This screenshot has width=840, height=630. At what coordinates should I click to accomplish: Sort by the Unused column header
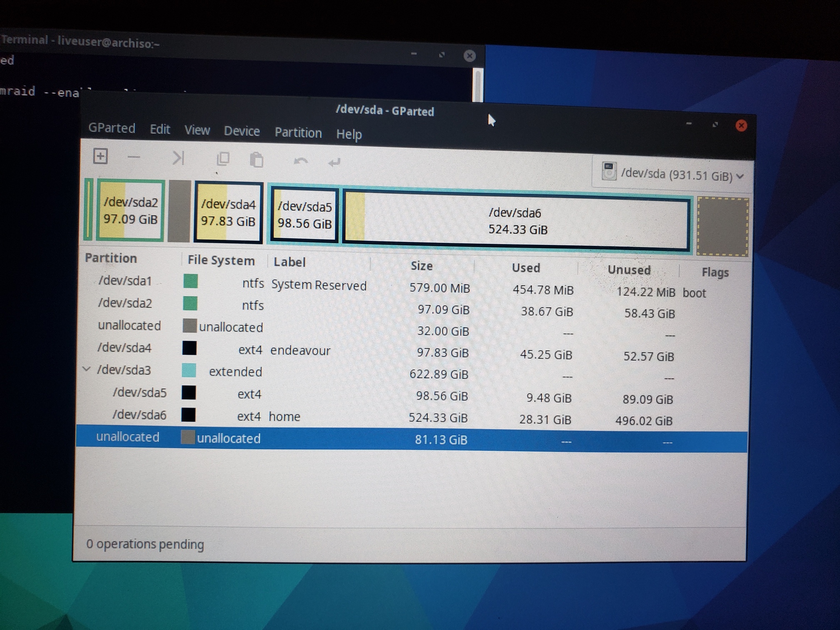click(x=629, y=270)
